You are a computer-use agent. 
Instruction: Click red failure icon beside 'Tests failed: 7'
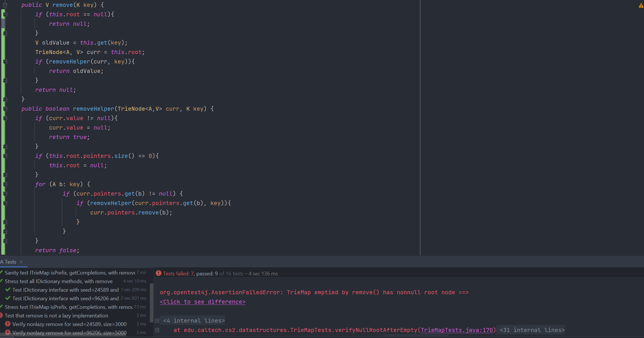pos(158,273)
